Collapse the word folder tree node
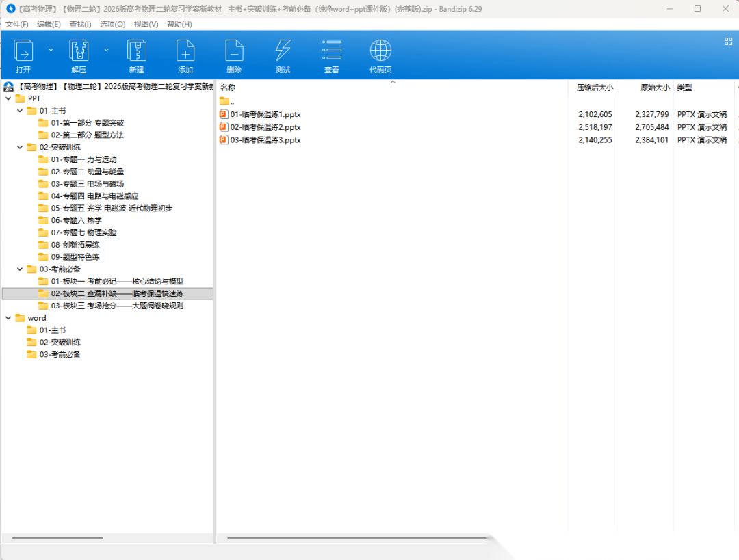The height and width of the screenshot is (560, 739). coord(8,318)
